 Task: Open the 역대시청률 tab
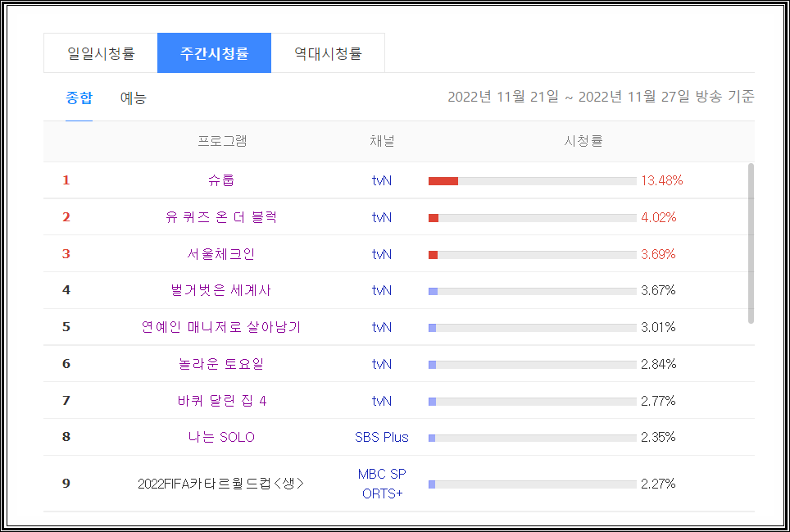point(328,53)
